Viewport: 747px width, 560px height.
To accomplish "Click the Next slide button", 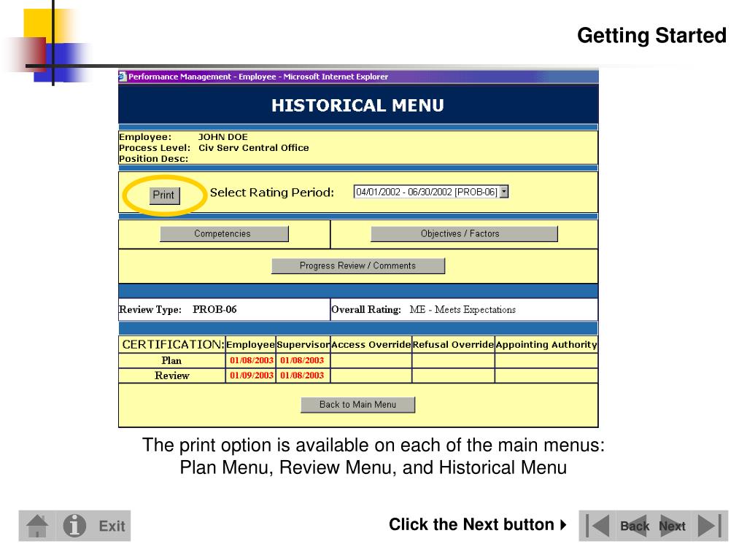I will pyautogui.click(x=672, y=526).
